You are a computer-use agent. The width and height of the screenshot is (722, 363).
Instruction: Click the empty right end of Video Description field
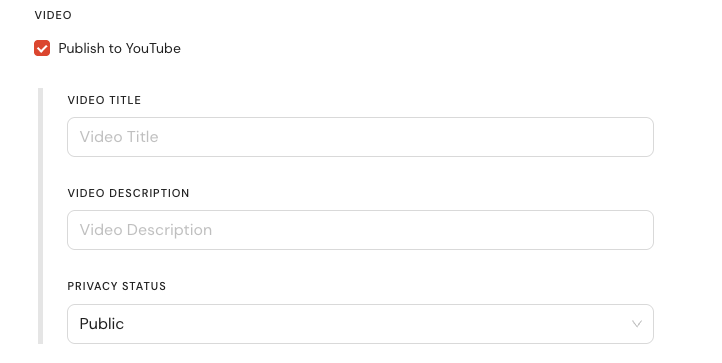599,230
